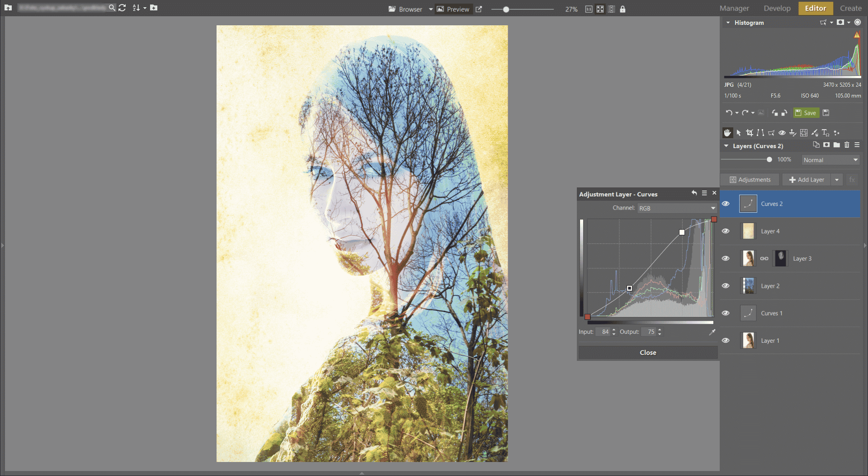Toggle visibility of Layer 3

[x=726, y=258]
